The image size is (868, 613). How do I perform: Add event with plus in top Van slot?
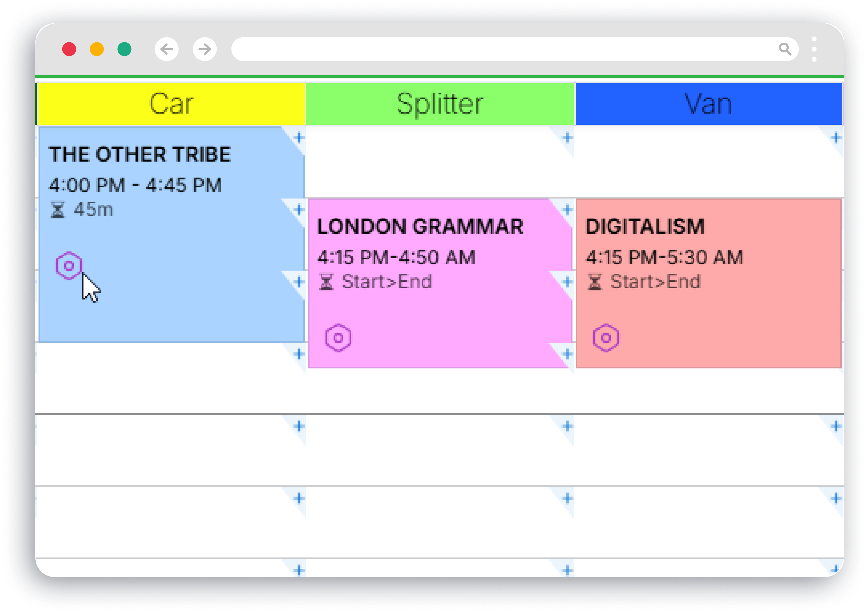(x=836, y=138)
